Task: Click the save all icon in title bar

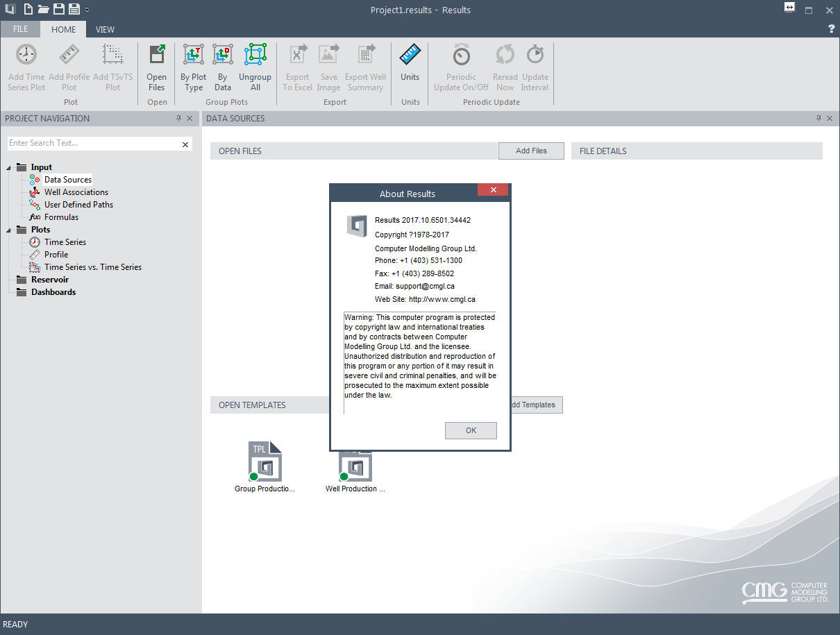Action: point(74,9)
